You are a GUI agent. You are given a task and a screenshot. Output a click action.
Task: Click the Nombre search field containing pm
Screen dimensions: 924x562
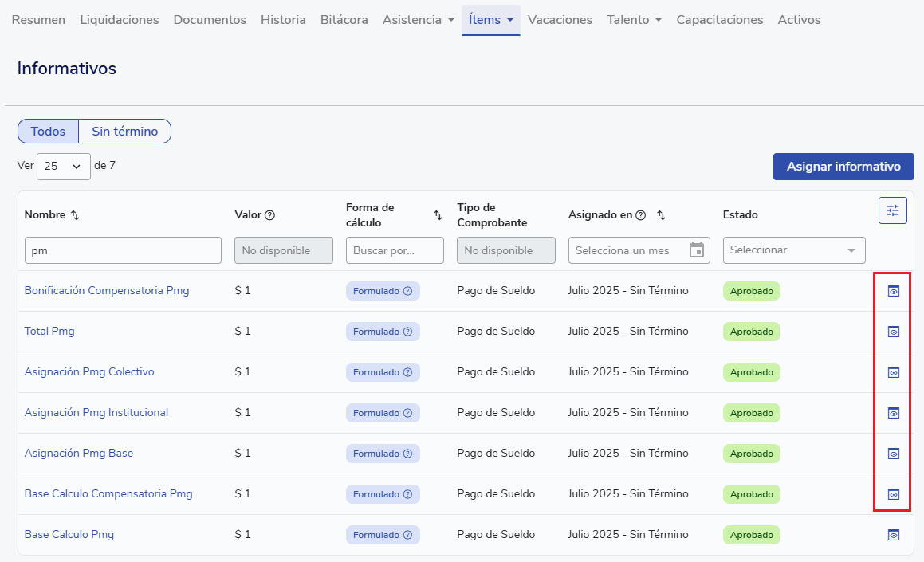(x=123, y=250)
